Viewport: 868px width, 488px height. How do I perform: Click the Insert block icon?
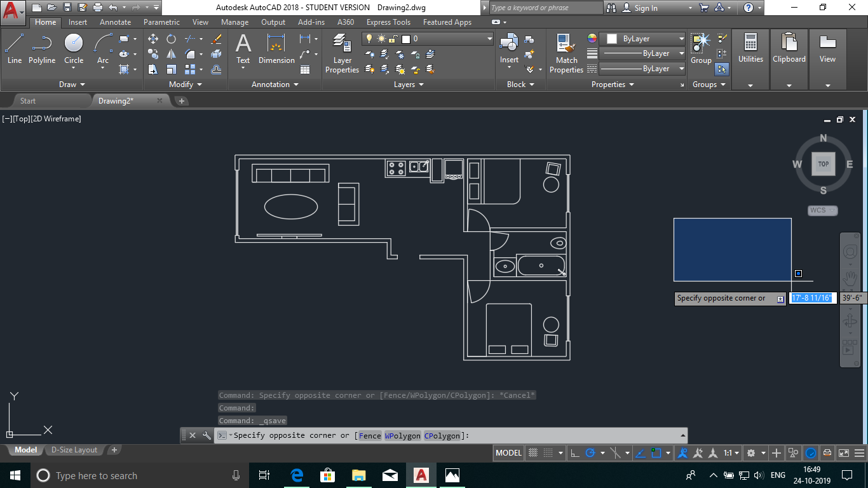(509, 49)
